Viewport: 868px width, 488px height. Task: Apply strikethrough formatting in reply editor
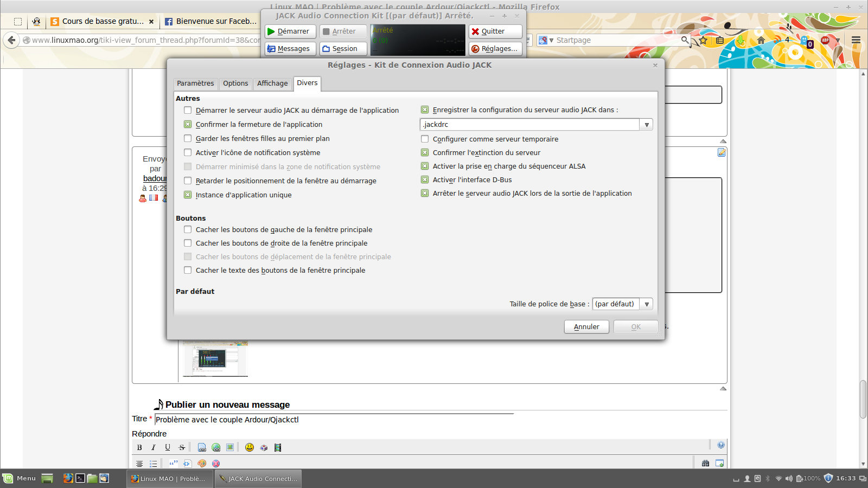point(182,447)
